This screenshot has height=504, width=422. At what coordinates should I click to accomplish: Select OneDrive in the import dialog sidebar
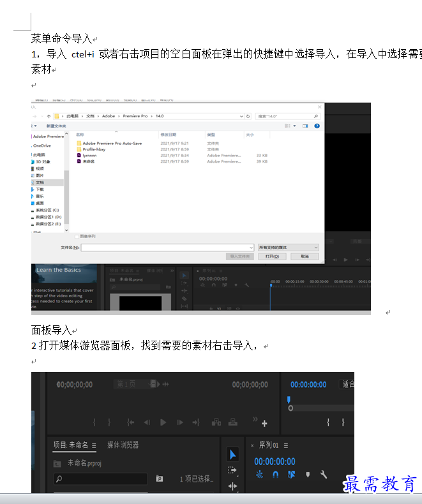pyautogui.click(x=41, y=145)
